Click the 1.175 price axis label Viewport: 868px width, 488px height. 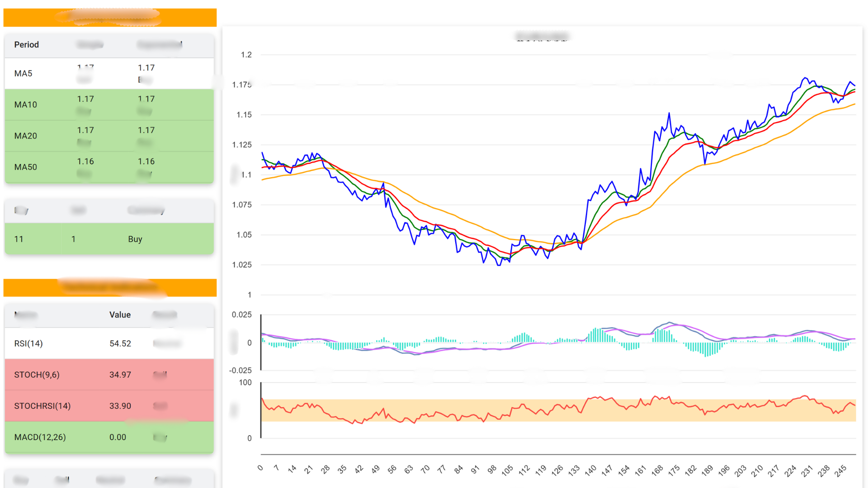point(242,84)
